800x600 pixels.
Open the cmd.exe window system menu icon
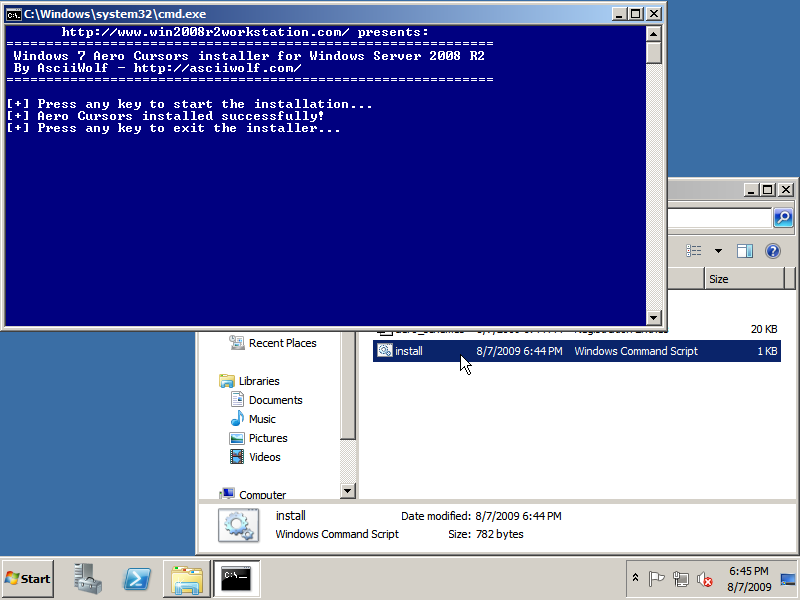click(x=14, y=14)
